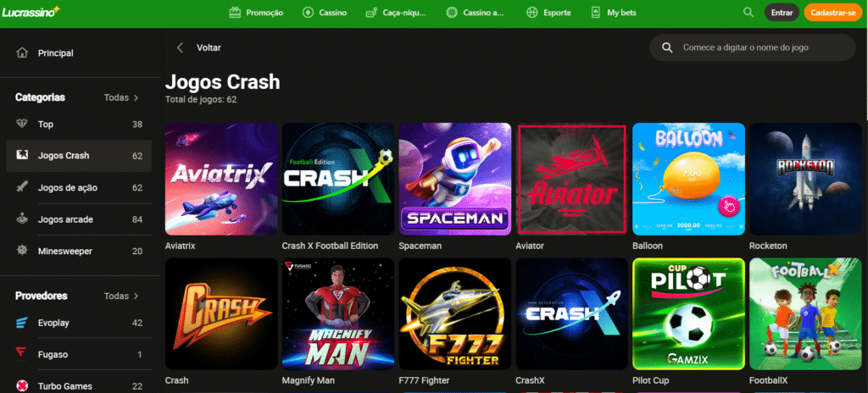Image resolution: width=868 pixels, height=393 pixels.
Task: Filter by Turbo Games provider
Action: click(x=79, y=386)
